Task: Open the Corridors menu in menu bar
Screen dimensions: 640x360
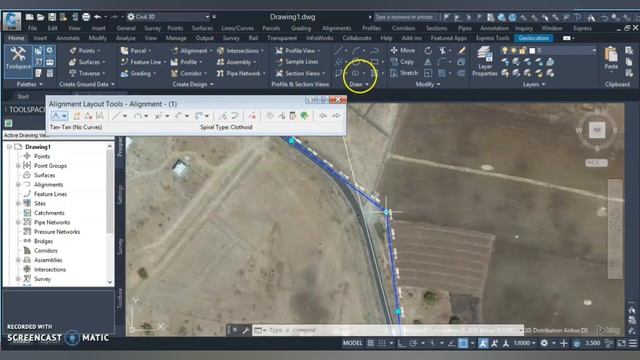Action: [x=403, y=28]
